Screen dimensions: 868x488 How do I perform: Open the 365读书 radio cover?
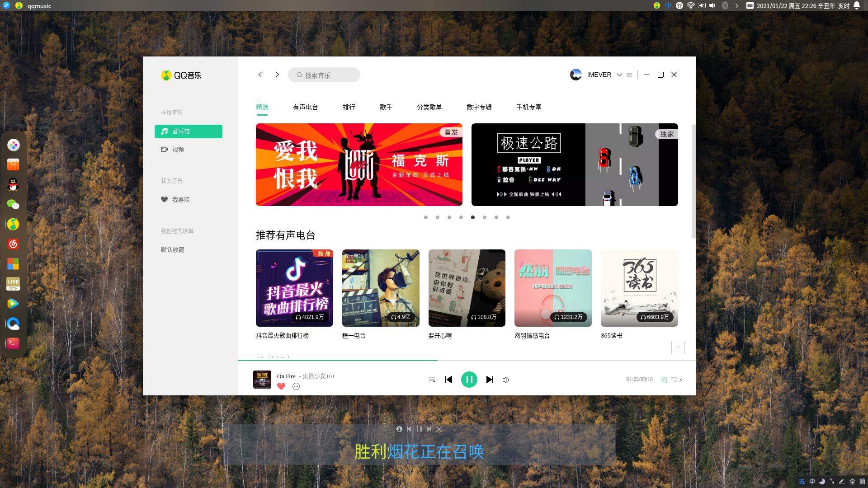coord(639,288)
